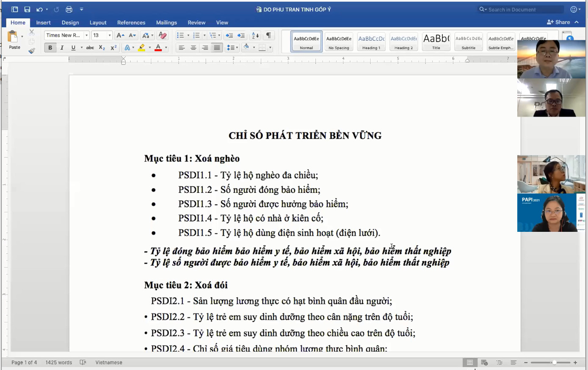Click the Print icon in quick access toolbar

69,9
